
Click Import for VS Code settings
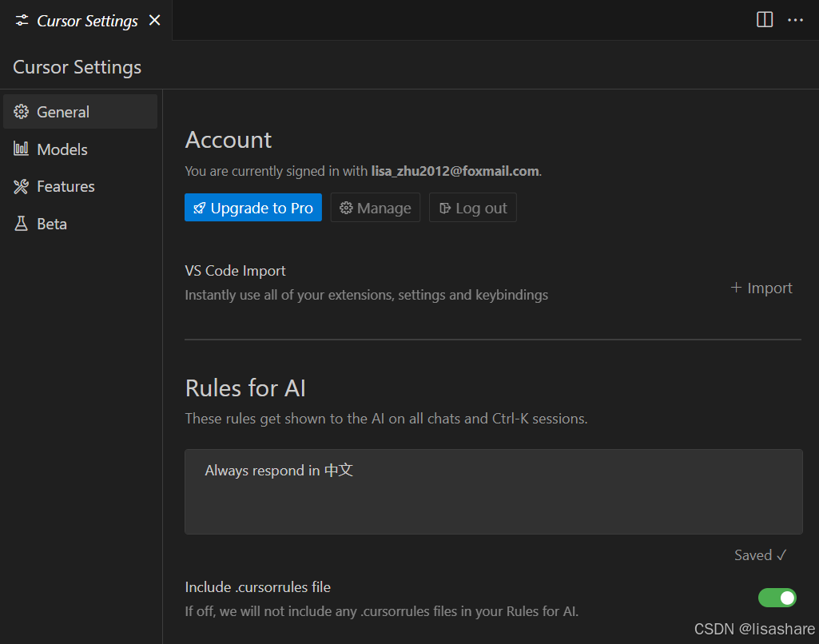click(x=761, y=288)
